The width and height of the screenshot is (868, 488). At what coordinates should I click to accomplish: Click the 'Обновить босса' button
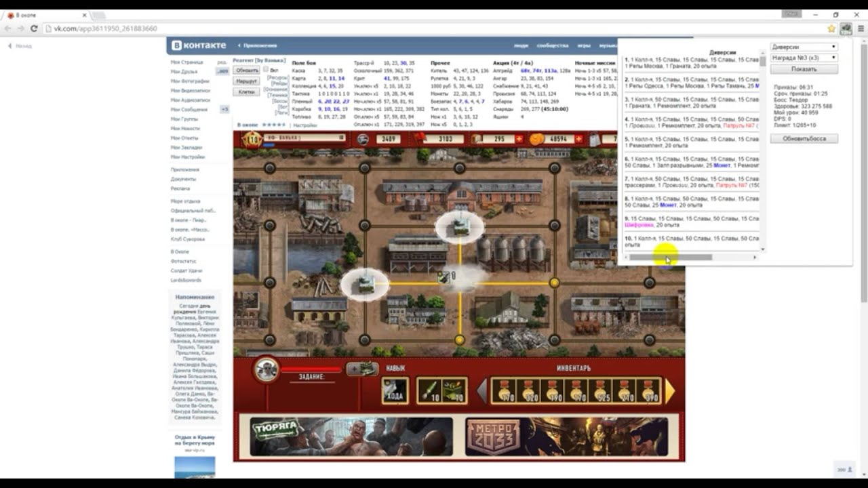(804, 138)
